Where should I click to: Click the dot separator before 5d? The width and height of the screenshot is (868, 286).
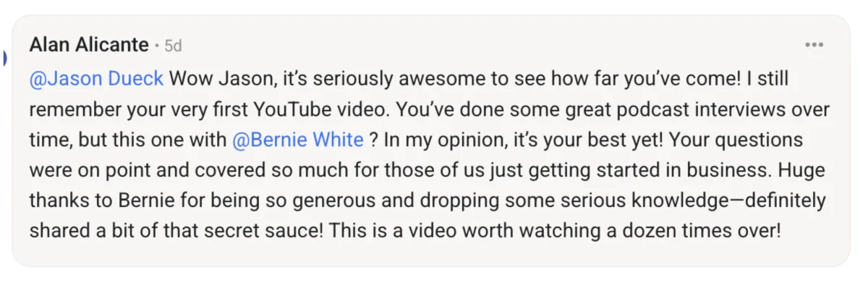pos(156,46)
